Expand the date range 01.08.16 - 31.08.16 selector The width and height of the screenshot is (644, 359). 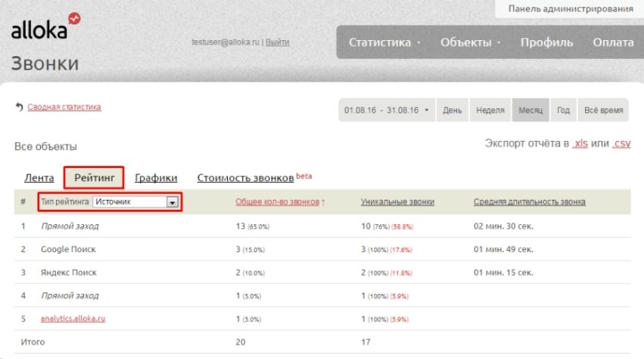[x=386, y=110]
